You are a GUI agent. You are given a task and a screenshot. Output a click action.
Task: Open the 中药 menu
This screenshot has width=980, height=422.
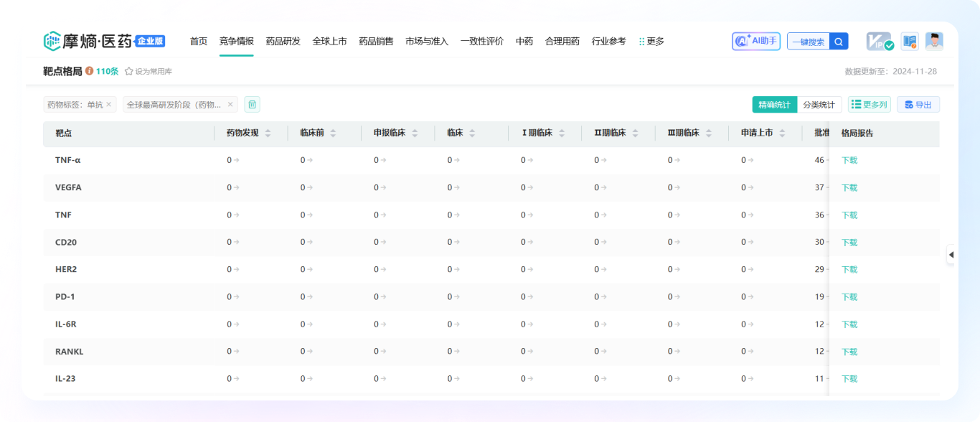coord(524,42)
